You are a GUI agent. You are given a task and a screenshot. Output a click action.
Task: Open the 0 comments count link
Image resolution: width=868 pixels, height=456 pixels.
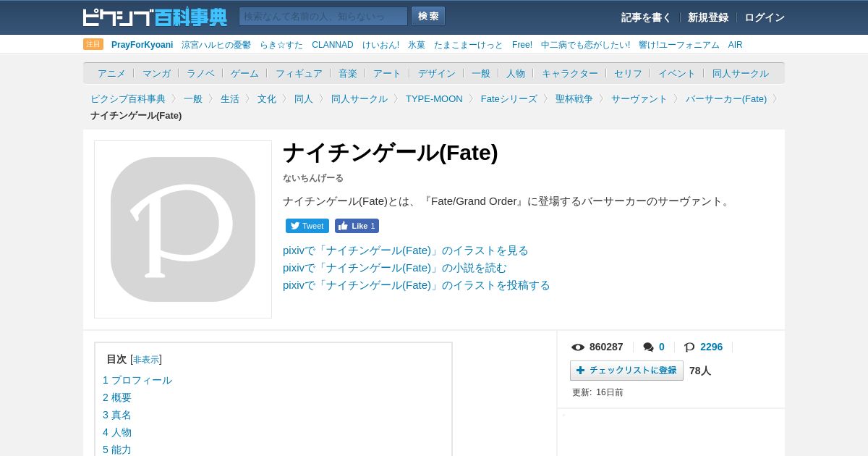point(661,347)
